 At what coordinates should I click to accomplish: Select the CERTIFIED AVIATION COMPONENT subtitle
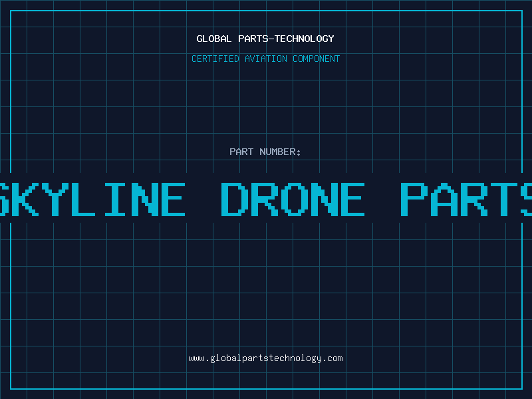(x=265, y=59)
